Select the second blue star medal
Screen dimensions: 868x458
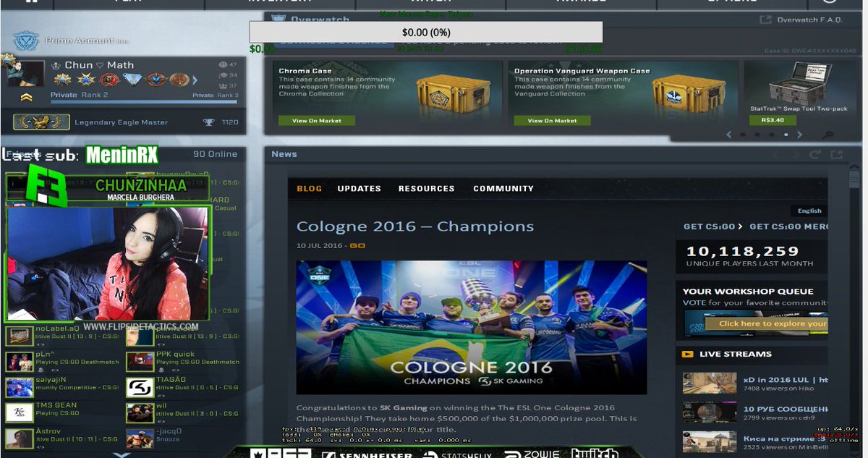click(86, 80)
